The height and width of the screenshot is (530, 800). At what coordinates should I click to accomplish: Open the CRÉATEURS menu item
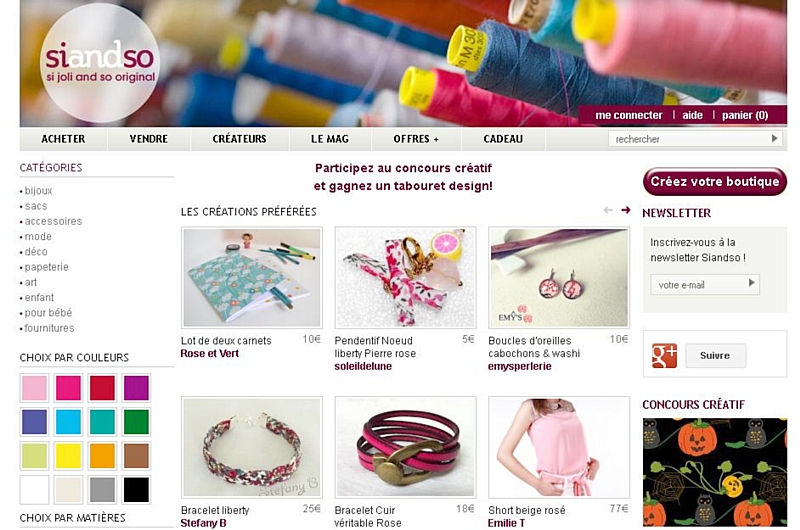(x=239, y=139)
